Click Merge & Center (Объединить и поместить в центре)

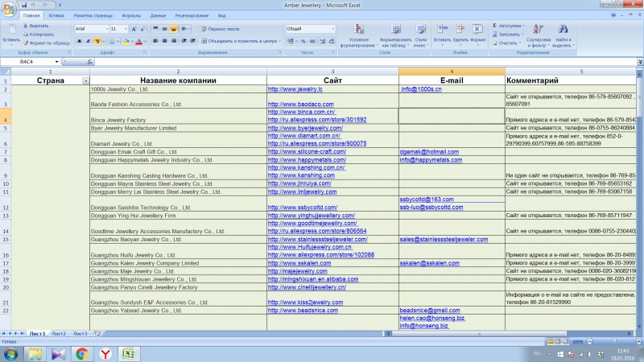(240, 41)
